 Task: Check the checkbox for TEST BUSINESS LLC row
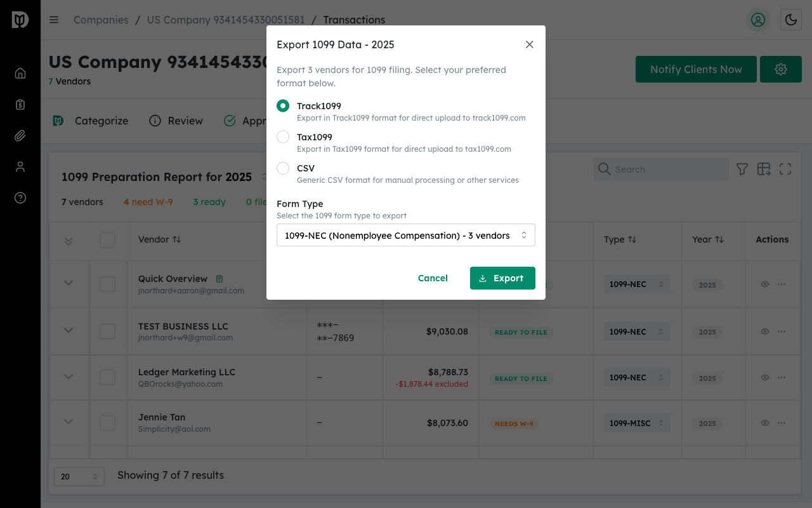[107, 331]
